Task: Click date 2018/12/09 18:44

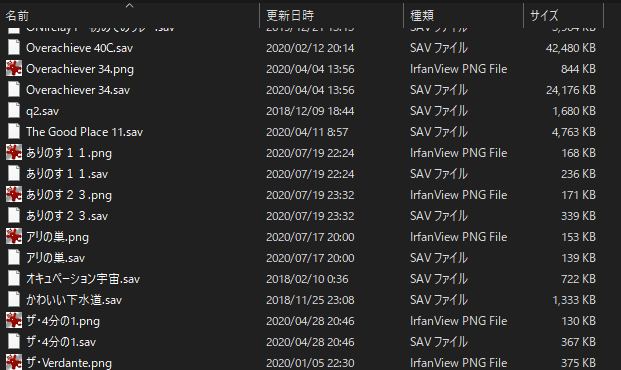Action: click(x=310, y=111)
